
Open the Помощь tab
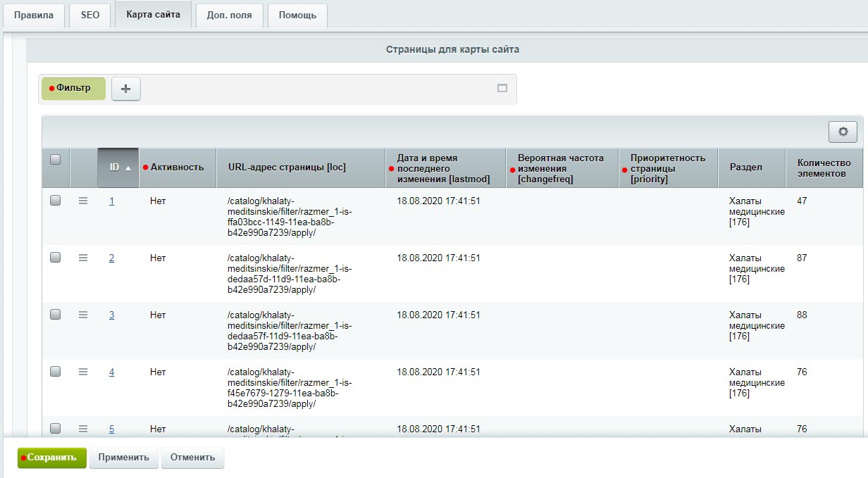coord(297,15)
